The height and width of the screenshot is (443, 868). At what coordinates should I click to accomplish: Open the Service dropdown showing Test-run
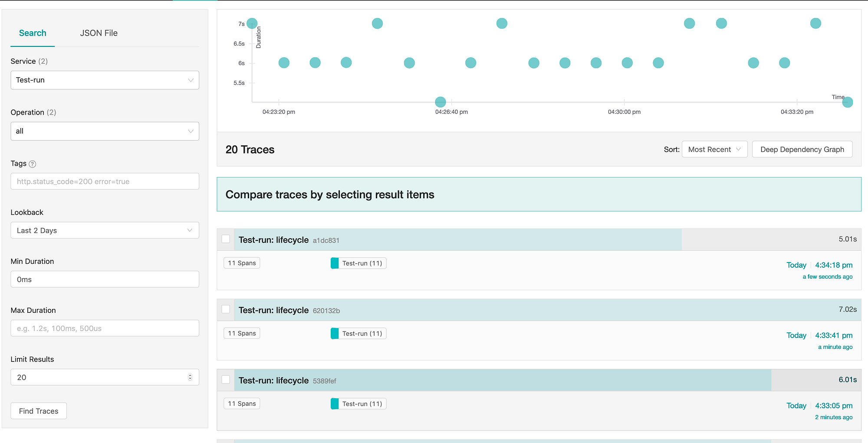(104, 80)
